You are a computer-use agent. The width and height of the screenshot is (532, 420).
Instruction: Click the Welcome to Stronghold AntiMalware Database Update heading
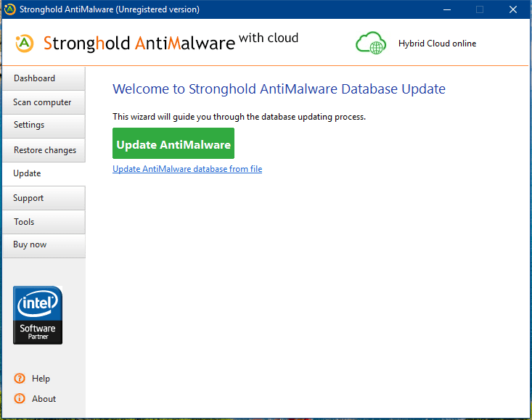pyautogui.click(x=279, y=89)
